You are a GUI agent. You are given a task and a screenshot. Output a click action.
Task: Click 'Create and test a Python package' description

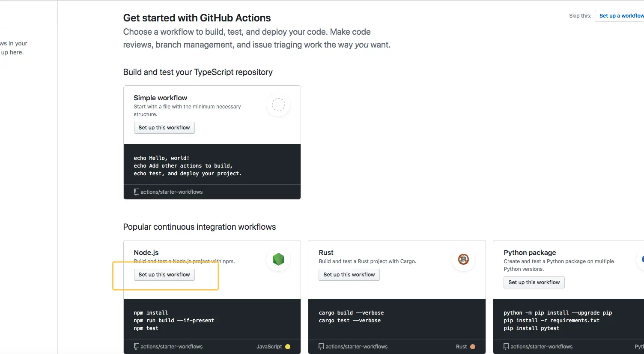point(559,265)
